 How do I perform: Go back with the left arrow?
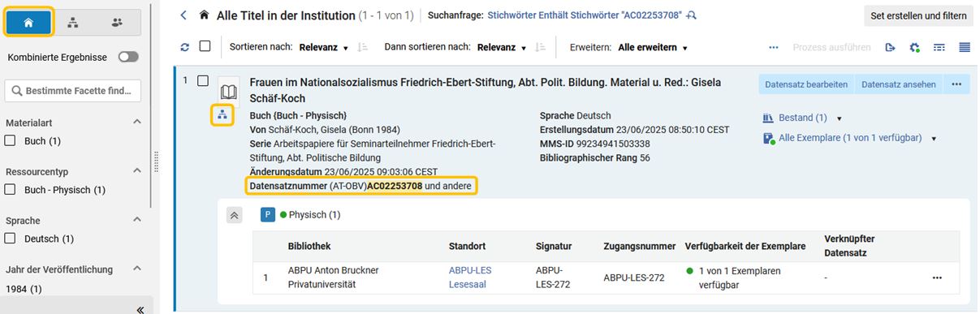[x=183, y=15]
